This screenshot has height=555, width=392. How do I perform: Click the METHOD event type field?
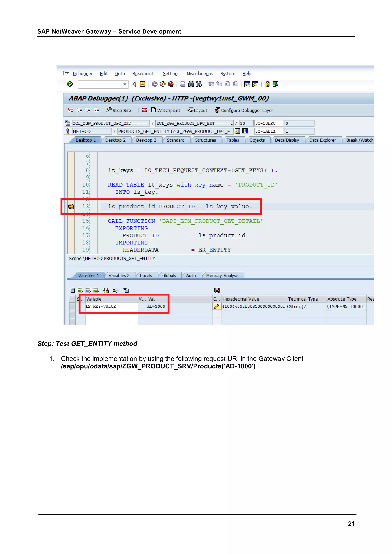[x=92, y=131]
